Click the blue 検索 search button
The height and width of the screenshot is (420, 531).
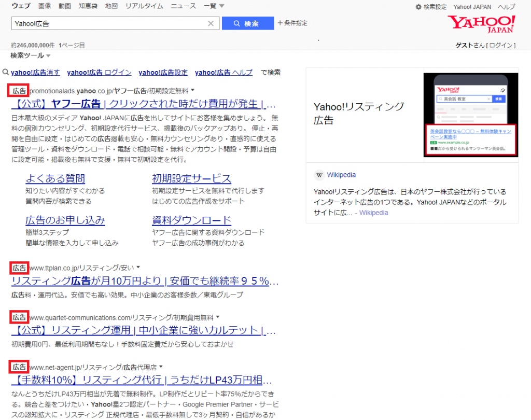pyautogui.click(x=247, y=23)
